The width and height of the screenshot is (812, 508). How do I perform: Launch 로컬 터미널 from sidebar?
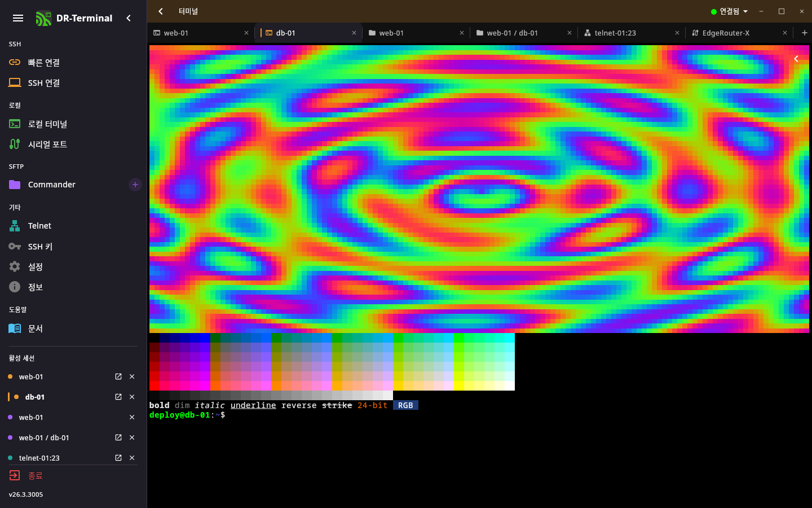point(73,124)
